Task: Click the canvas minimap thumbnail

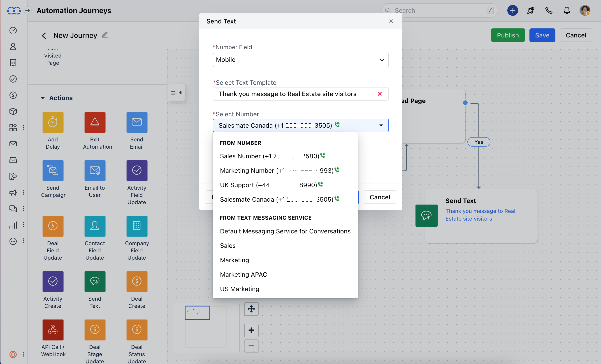Action: (197, 313)
